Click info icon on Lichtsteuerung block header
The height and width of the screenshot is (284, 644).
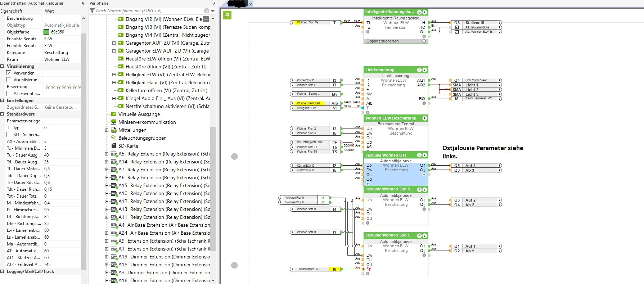coord(425,70)
